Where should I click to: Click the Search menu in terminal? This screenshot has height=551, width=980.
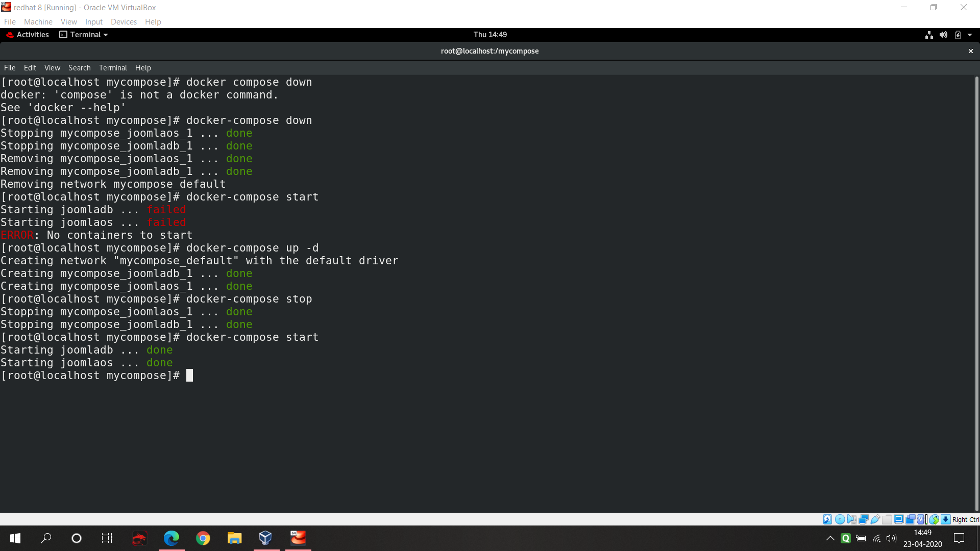(79, 67)
